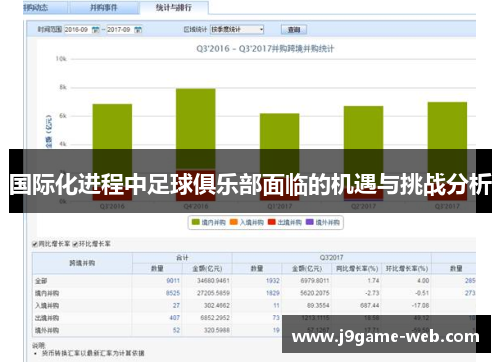Click the growth value -17.08
Image resolution: width=500 pixels, height=362 pixels.
[420, 306]
